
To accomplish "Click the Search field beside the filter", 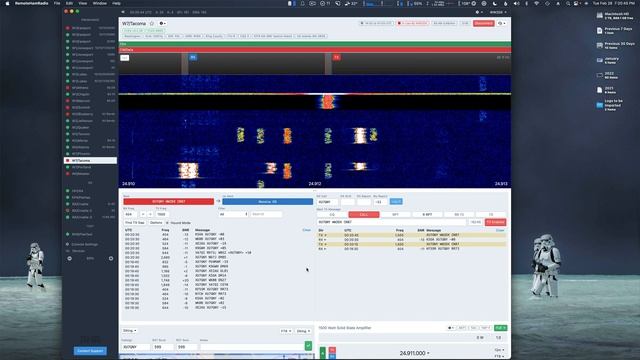I will coord(266,214).
